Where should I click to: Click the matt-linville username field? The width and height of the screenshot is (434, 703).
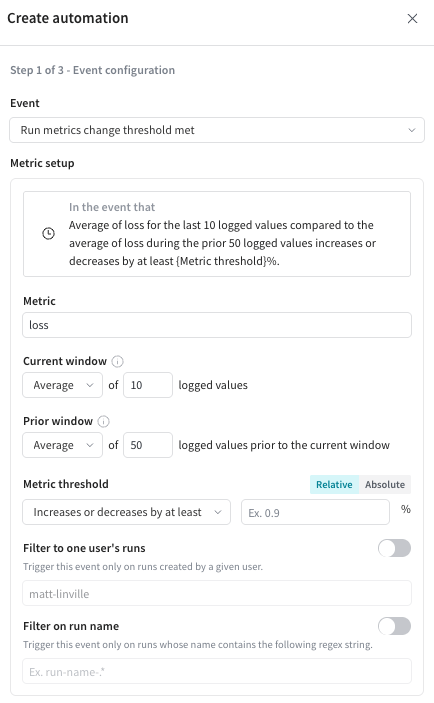click(x=217, y=593)
